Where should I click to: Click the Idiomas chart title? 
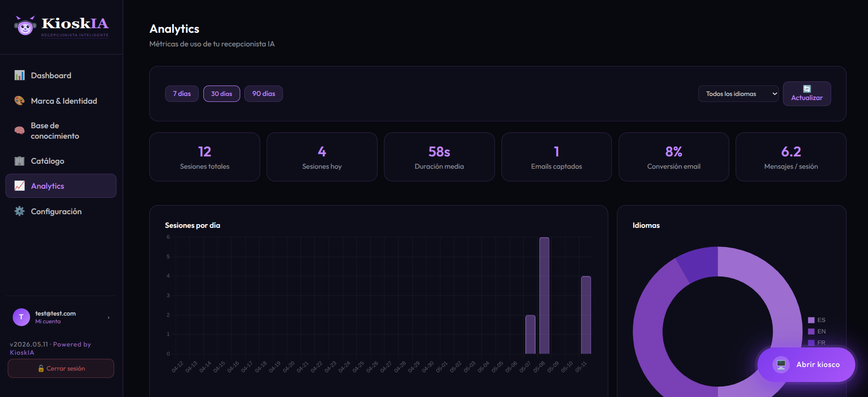click(646, 226)
